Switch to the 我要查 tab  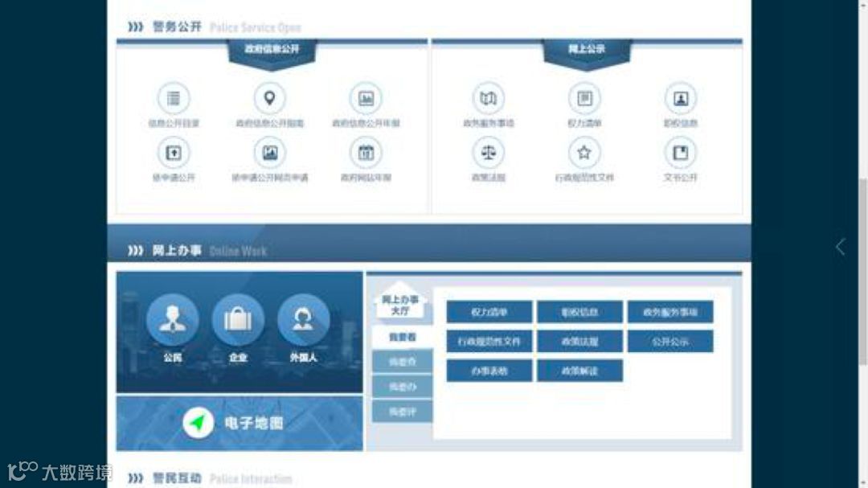tap(403, 362)
